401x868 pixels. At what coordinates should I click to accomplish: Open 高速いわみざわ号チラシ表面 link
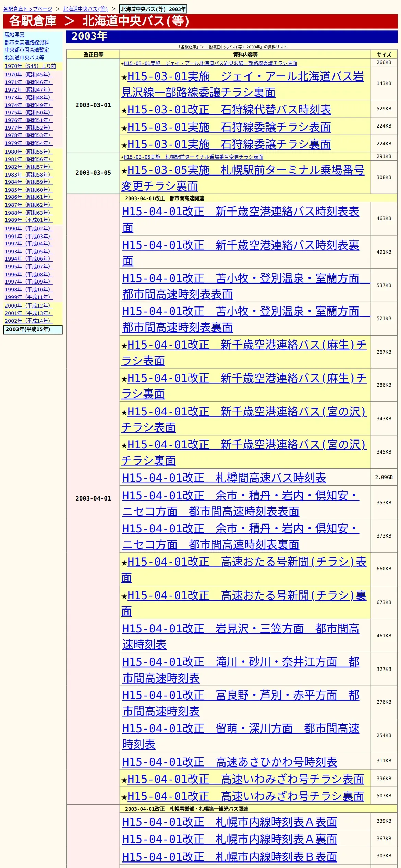(246, 779)
